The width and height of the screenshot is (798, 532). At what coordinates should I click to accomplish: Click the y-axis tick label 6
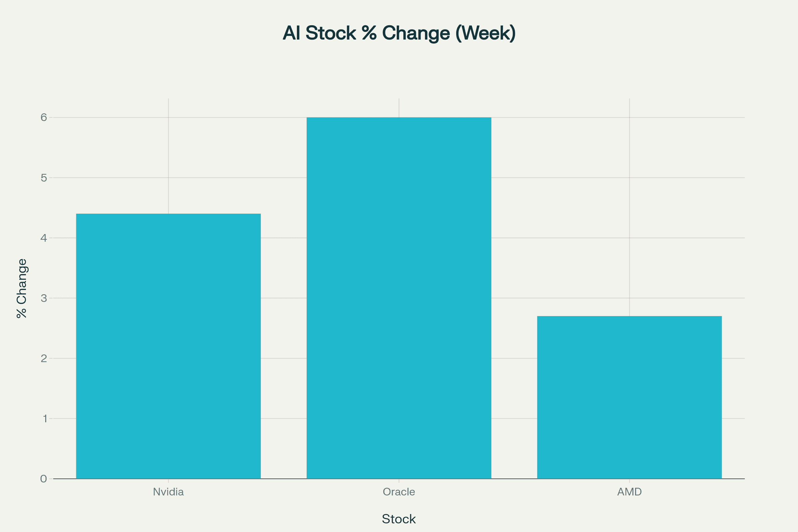pyautogui.click(x=44, y=117)
